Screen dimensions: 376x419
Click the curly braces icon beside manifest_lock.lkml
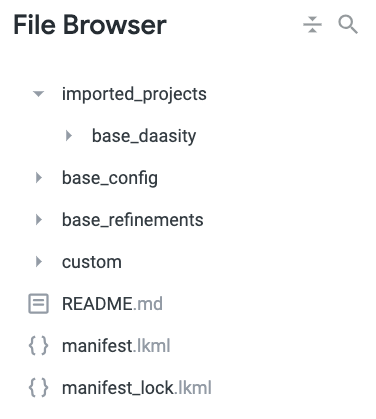click(x=38, y=388)
